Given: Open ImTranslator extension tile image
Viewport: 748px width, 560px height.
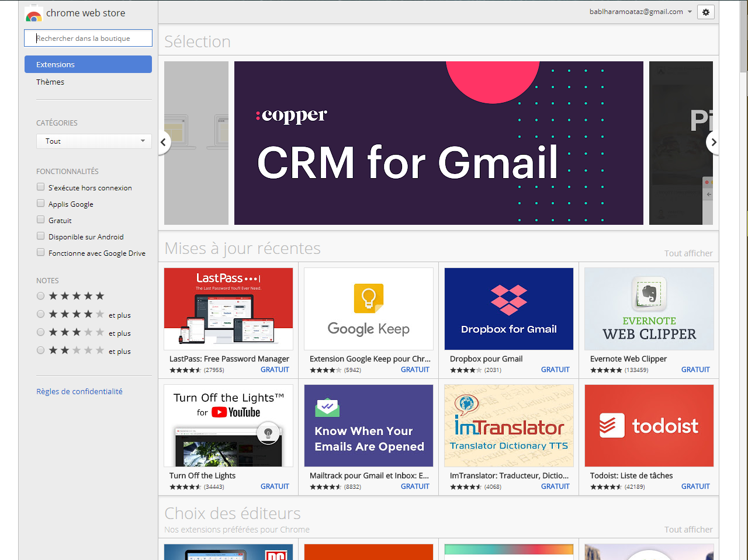Looking at the screenshot, I should [509, 426].
